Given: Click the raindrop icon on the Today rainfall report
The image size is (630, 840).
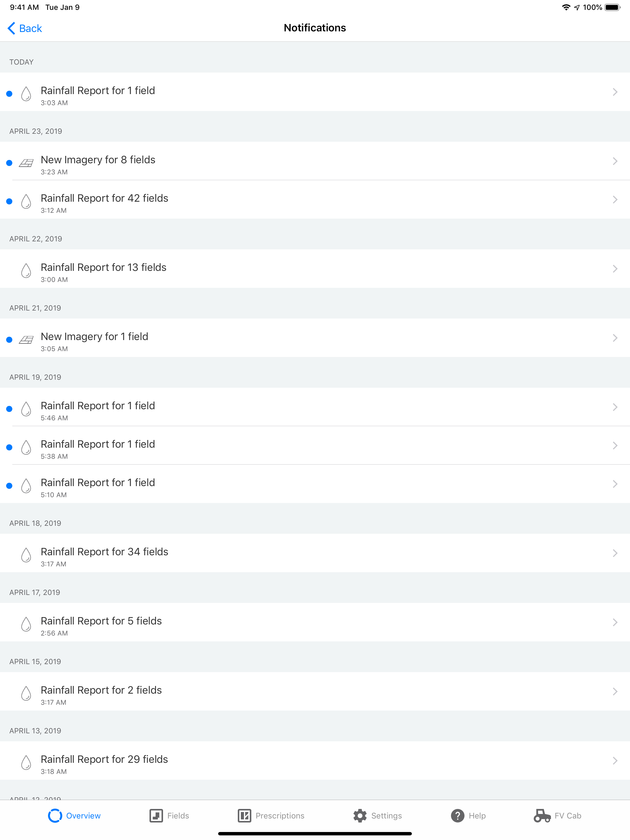Looking at the screenshot, I should (26, 93).
